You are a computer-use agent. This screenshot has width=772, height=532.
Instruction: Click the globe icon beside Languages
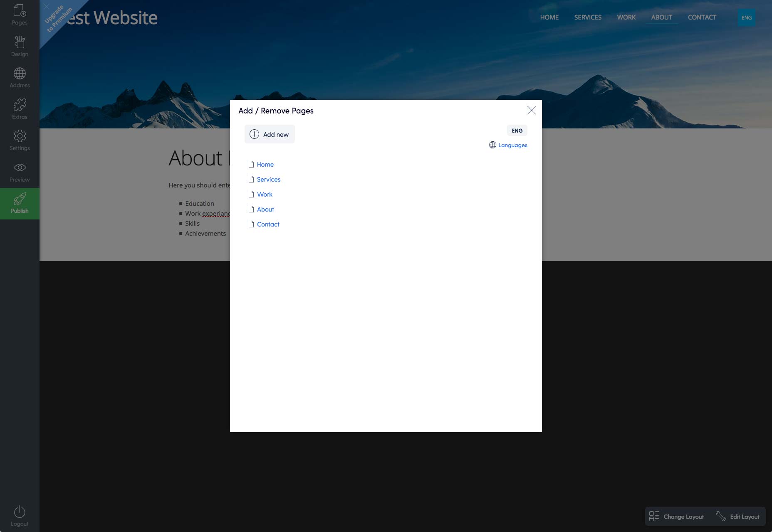pyautogui.click(x=492, y=145)
